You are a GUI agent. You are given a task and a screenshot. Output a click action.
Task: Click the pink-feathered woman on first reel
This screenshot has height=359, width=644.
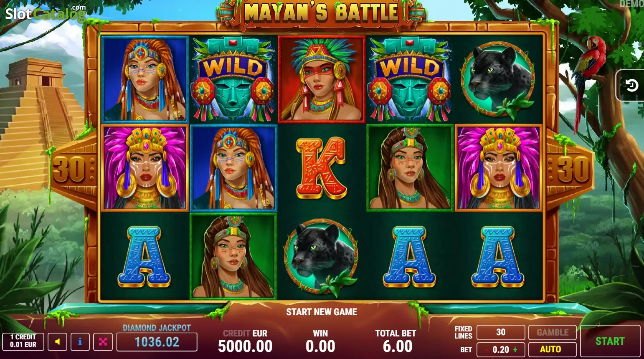[145, 168]
